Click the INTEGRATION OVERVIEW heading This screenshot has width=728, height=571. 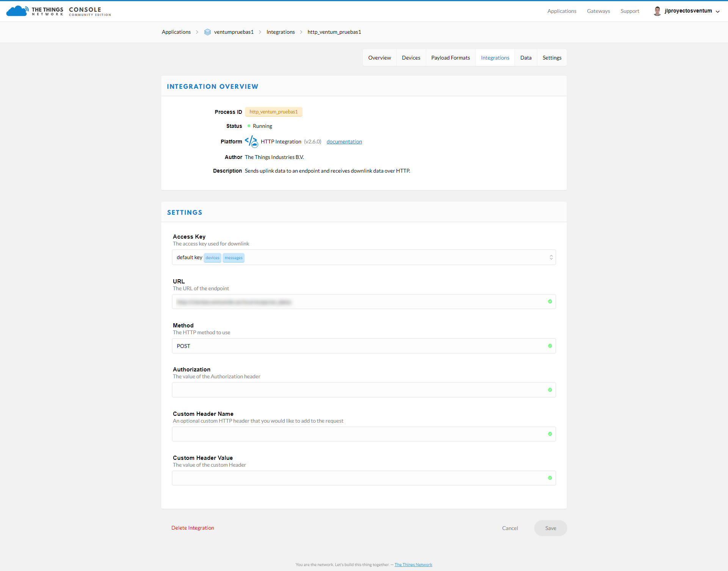(x=212, y=87)
